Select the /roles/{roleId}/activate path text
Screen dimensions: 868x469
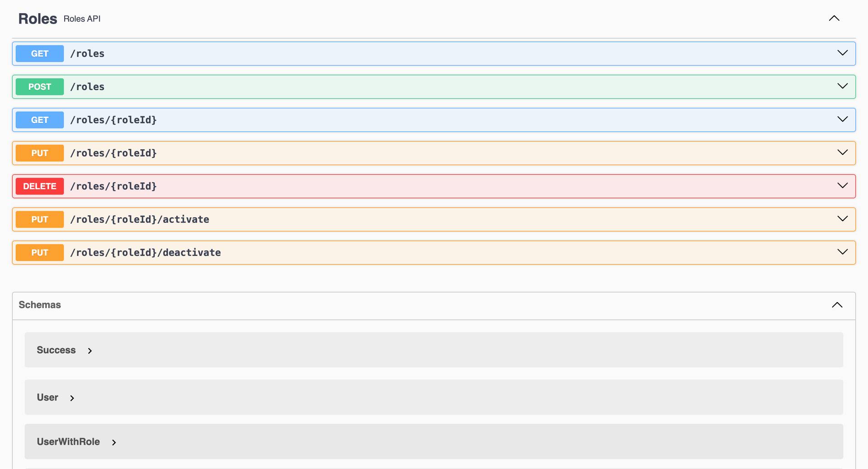pos(140,219)
